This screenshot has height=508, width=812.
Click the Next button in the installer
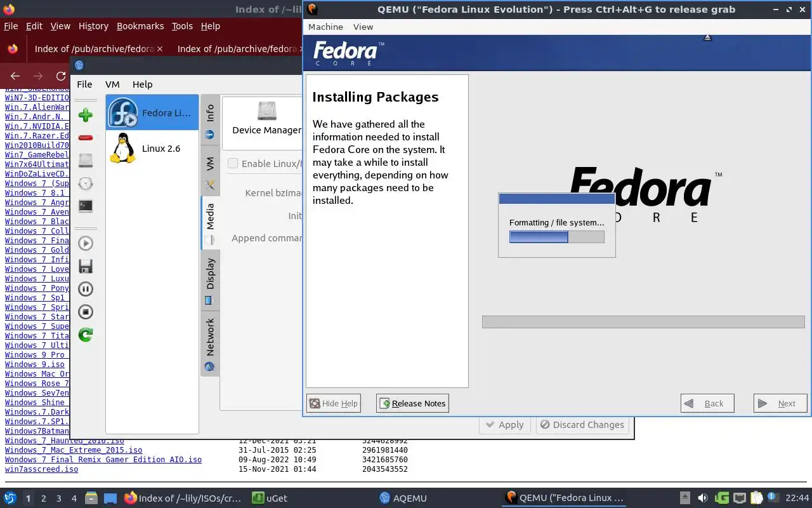point(780,403)
